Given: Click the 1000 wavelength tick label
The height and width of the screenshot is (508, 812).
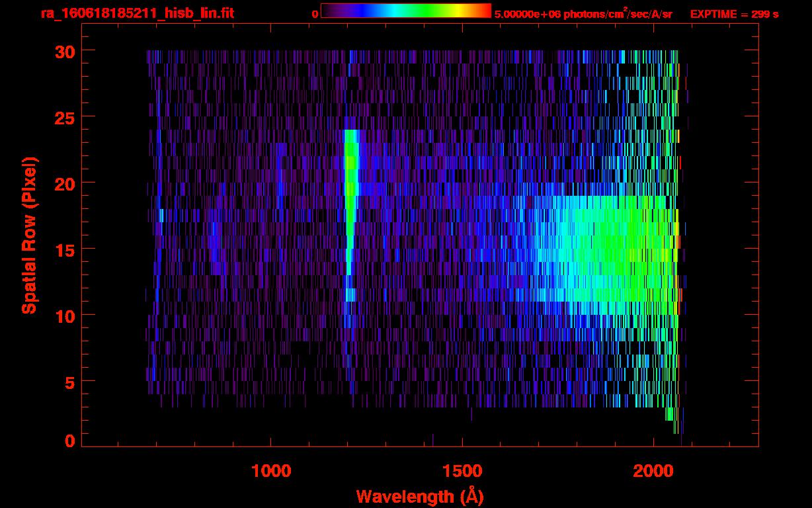Looking at the screenshot, I should coord(271,471).
